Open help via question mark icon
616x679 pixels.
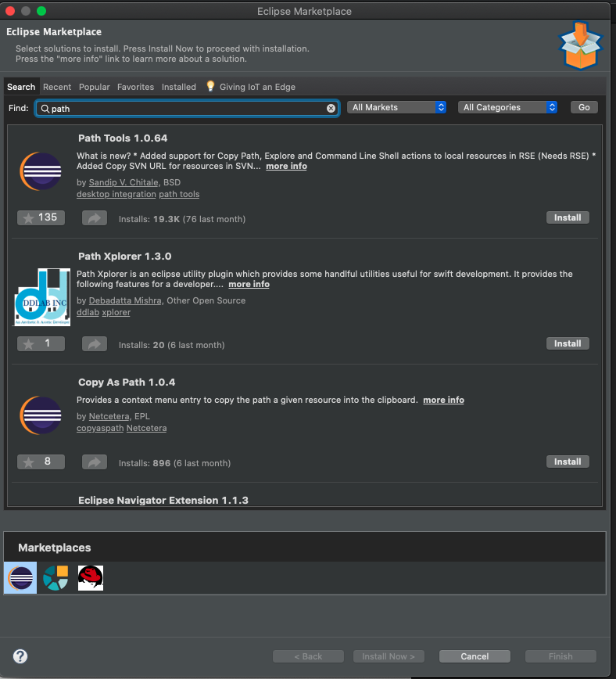(x=20, y=656)
